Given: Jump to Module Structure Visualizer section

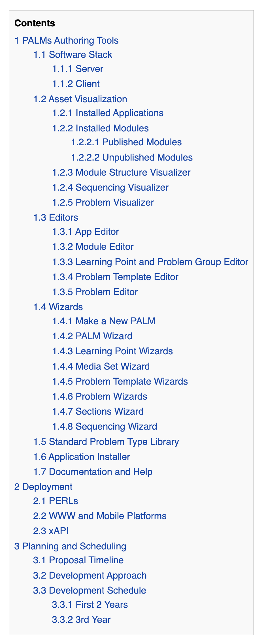Looking at the screenshot, I should point(122,172).
